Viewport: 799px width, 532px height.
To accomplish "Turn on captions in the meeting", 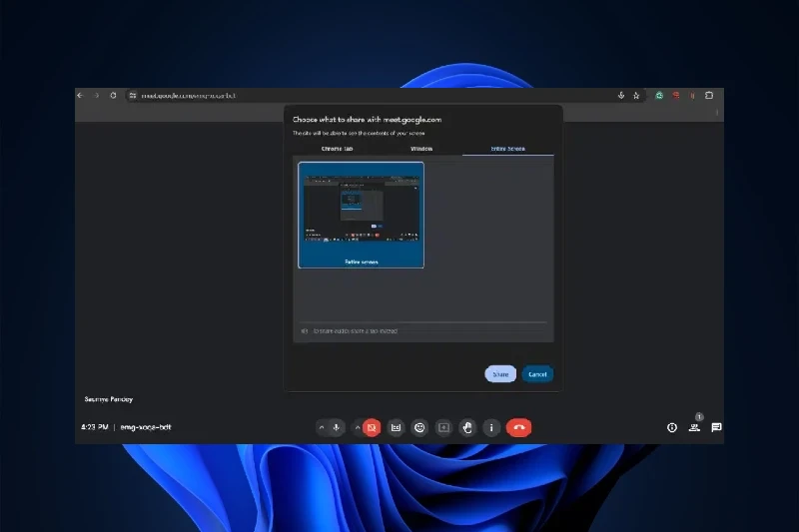I will click(396, 427).
